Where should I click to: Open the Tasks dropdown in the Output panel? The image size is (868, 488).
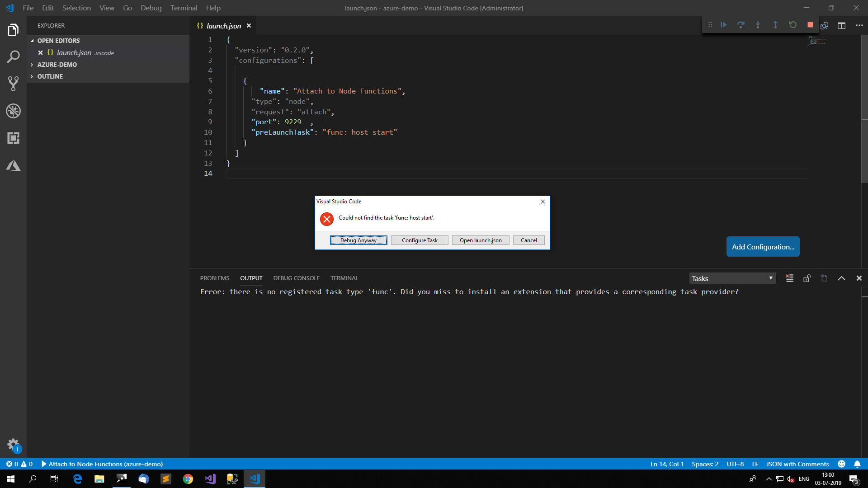pyautogui.click(x=732, y=278)
